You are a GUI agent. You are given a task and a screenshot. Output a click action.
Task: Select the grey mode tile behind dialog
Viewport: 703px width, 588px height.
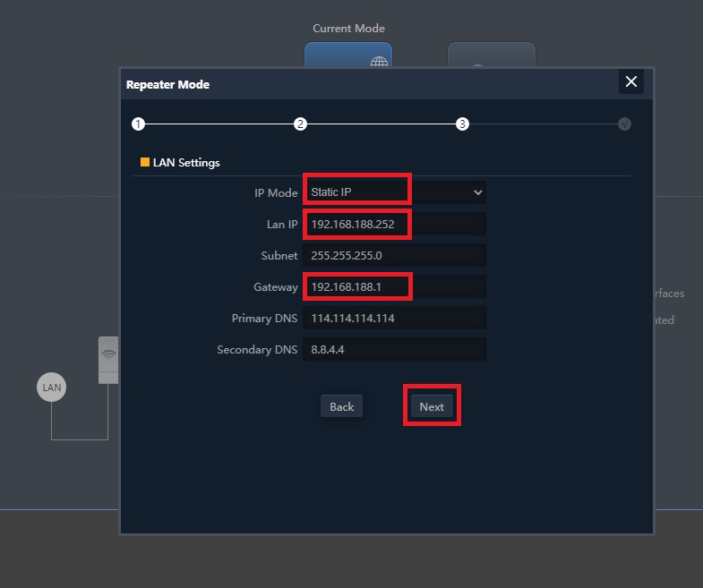491,55
